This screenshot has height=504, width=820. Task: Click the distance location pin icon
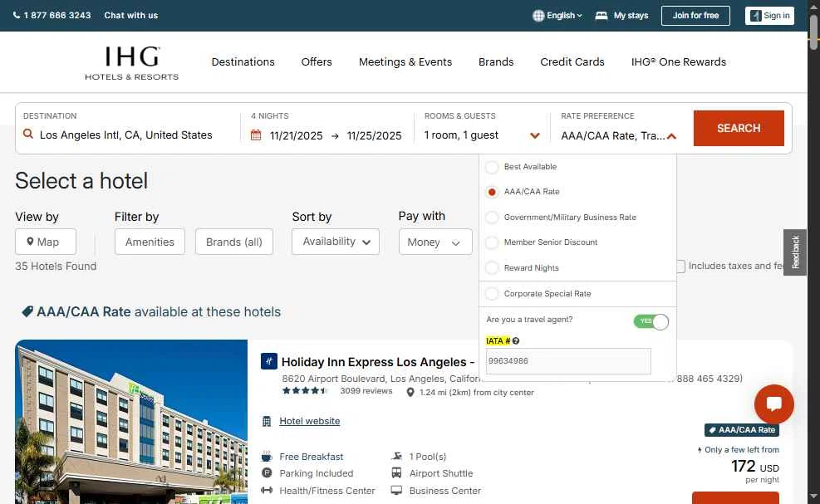(x=410, y=392)
